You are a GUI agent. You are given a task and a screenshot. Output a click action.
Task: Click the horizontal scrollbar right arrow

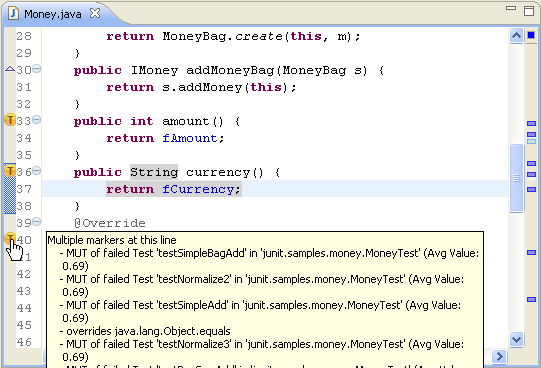(x=499, y=356)
